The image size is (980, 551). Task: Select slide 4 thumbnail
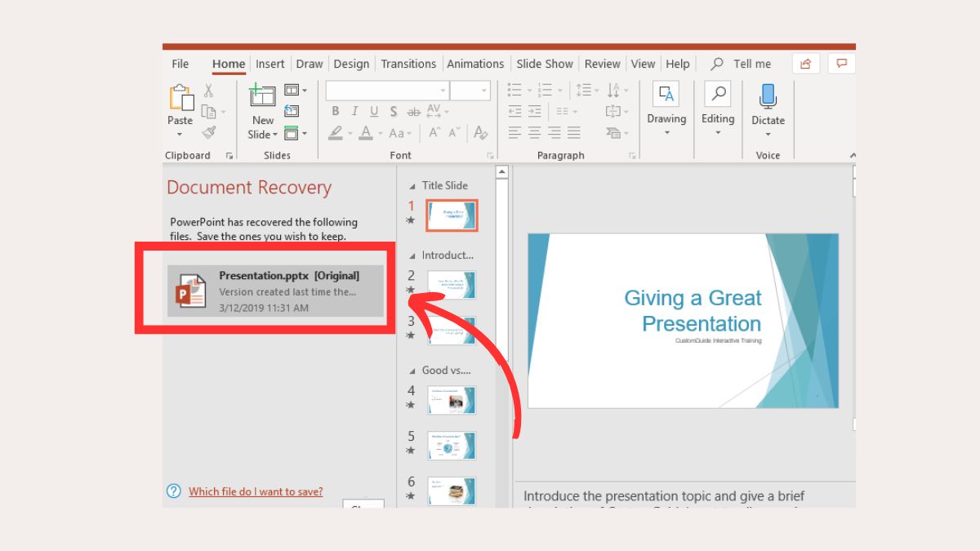[452, 400]
